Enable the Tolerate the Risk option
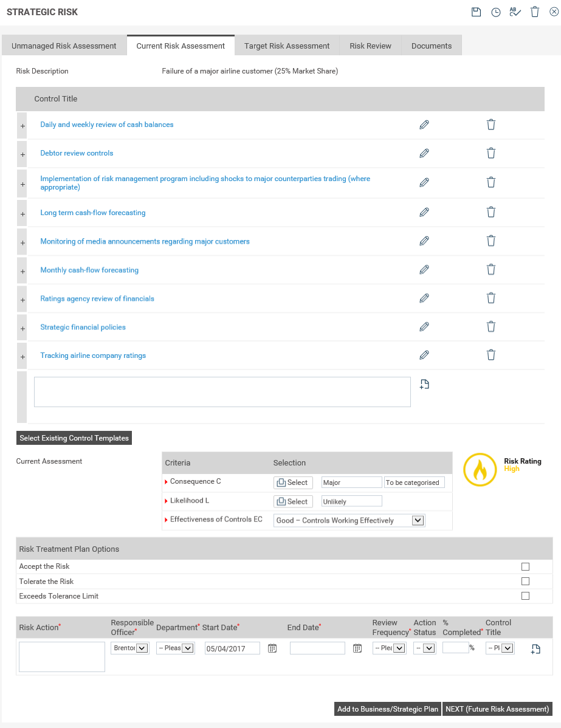Viewport: 561px width, 728px height. [x=525, y=581]
